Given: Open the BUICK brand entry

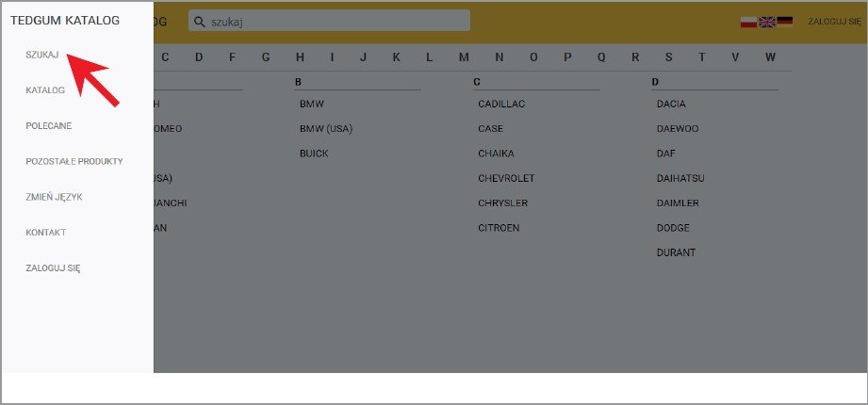Looking at the screenshot, I should tap(314, 154).
